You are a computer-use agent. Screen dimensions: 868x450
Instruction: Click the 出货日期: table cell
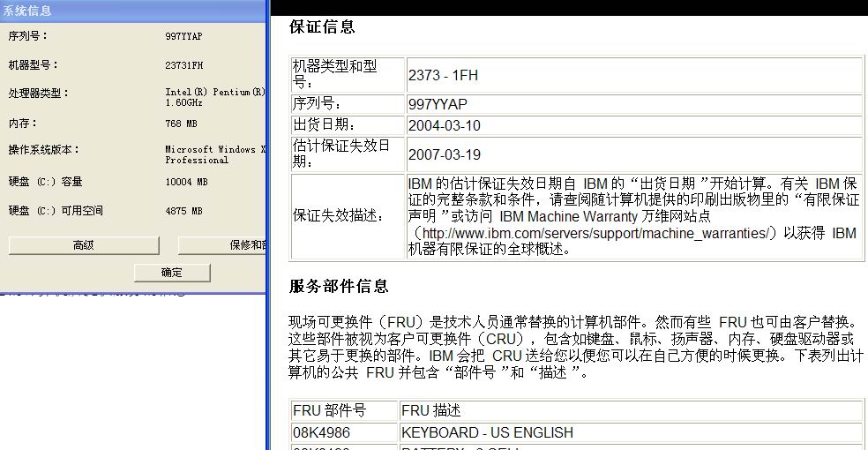coord(348,125)
